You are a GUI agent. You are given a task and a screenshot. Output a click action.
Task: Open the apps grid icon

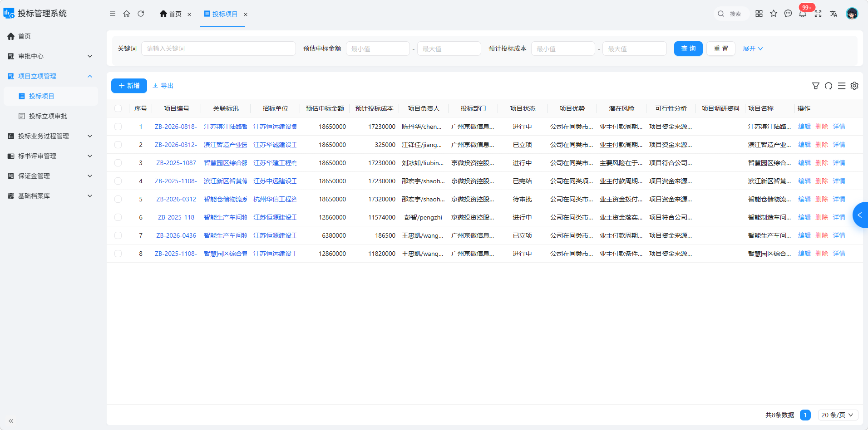pos(759,14)
